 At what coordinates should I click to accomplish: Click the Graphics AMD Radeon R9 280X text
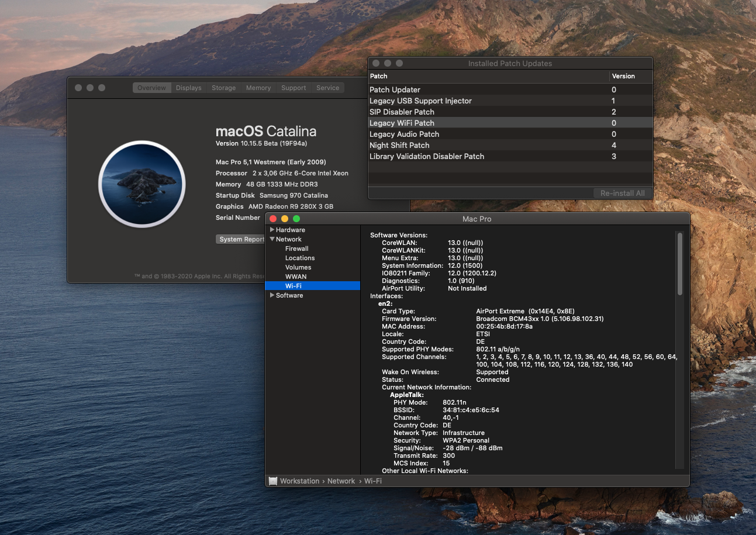coord(275,206)
